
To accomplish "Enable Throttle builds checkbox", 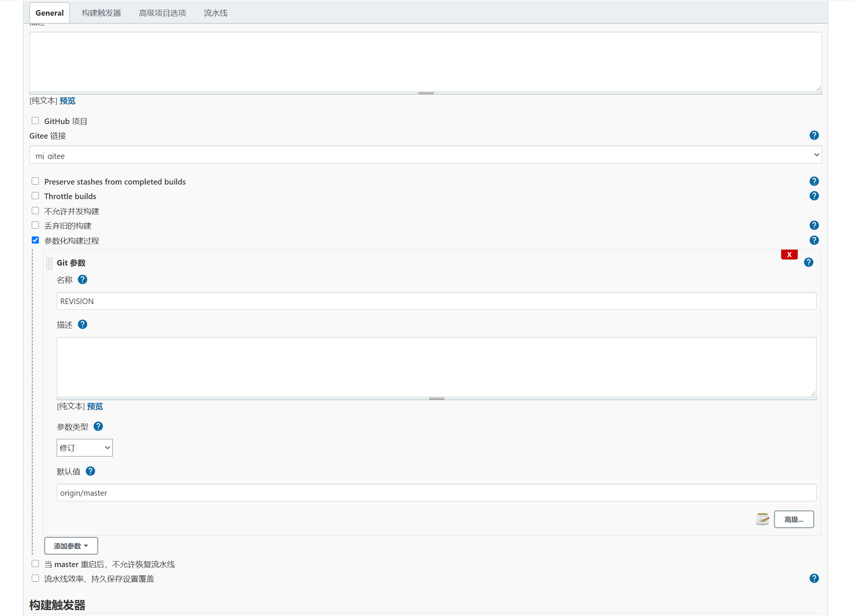I will point(35,196).
